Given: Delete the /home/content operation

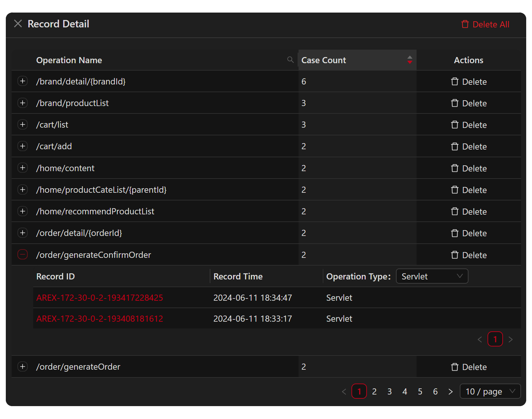Looking at the screenshot, I should pyautogui.click(x=469, y=168).
